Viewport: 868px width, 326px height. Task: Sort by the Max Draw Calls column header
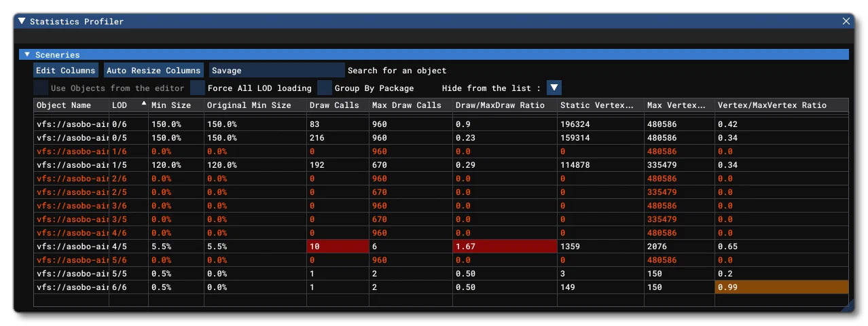click(411, 105)
